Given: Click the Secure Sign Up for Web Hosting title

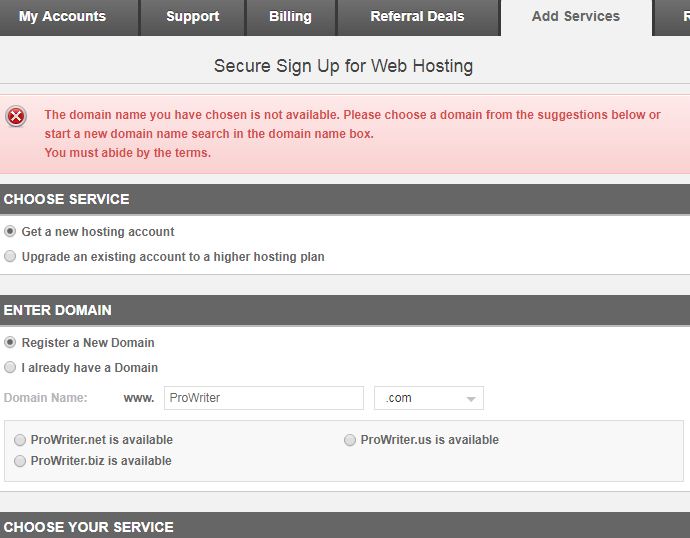Looking at the screenshot, I should [343, 66].
